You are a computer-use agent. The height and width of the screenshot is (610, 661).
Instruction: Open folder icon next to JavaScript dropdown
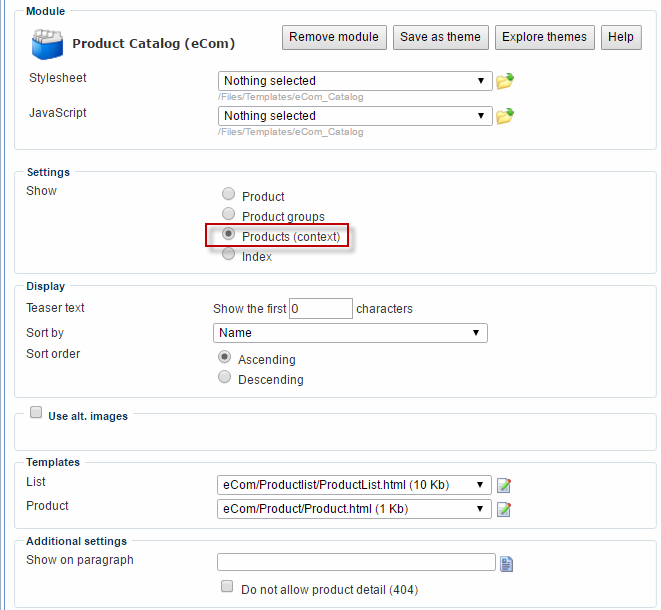pyautogui.click(x=505, y=116)
